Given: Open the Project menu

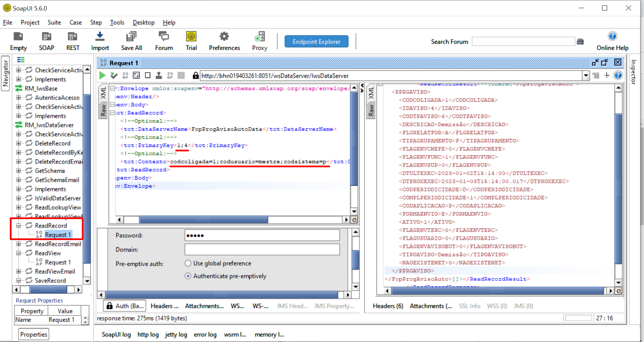Looking at the screenshot, I should [30, 22].
